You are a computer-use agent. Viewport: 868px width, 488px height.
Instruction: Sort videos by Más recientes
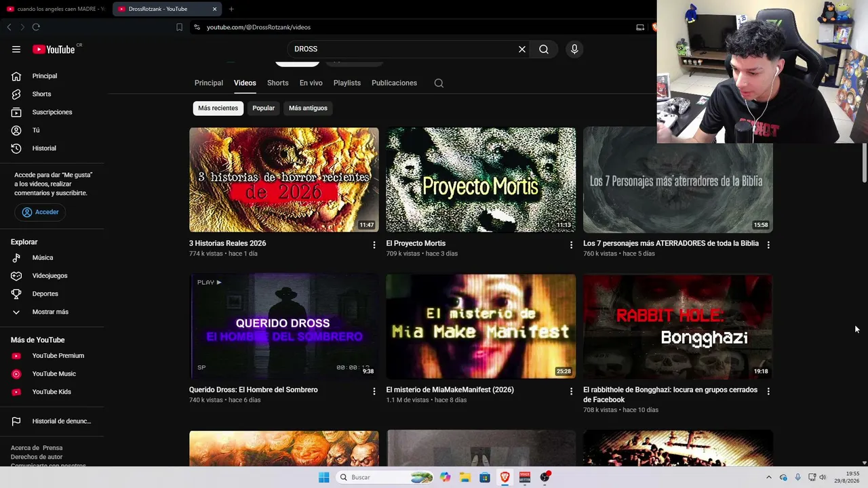[x=218, y=108]
